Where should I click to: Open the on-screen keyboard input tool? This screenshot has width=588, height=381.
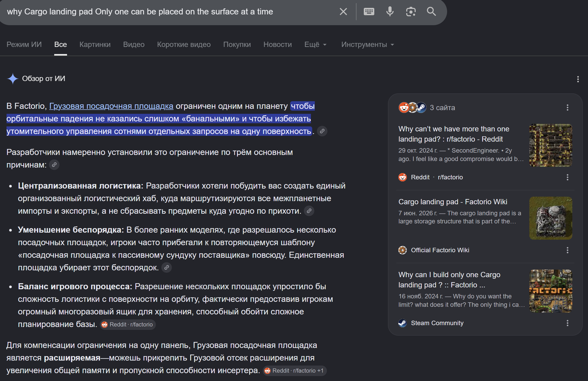(x=369, y=12)
